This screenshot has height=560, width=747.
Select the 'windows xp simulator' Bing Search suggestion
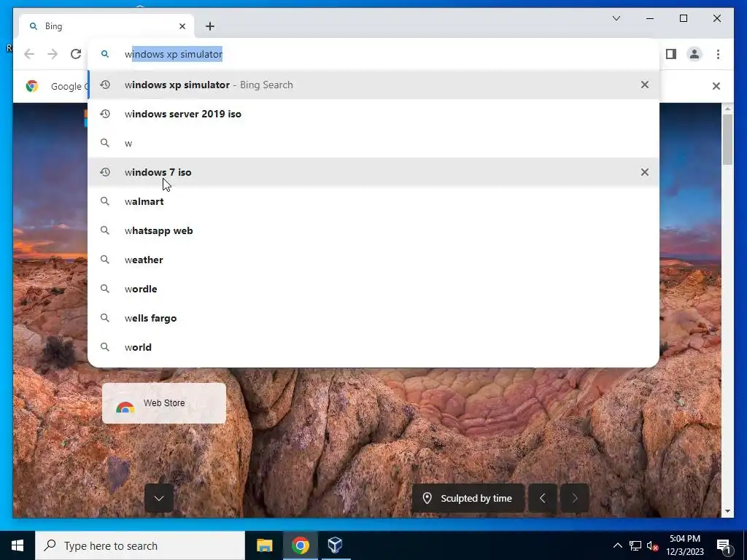[x=373, y=85]
